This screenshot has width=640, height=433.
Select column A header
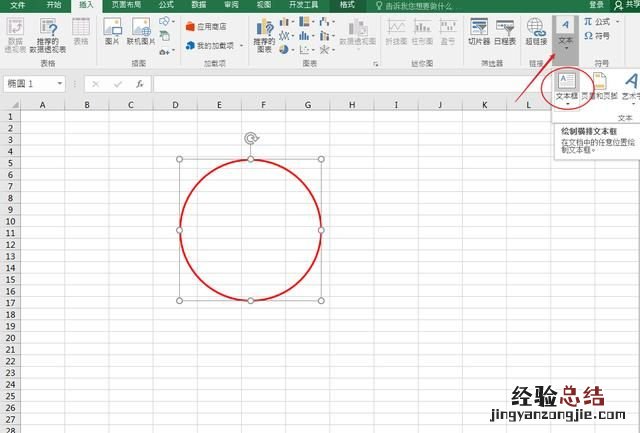coord(42,105)
